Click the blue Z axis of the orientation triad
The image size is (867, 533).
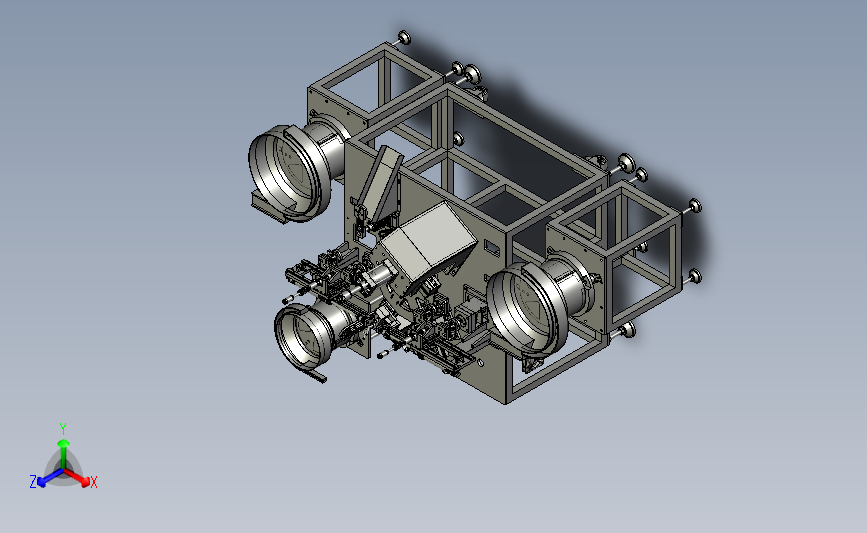click(x=50, y=478)
